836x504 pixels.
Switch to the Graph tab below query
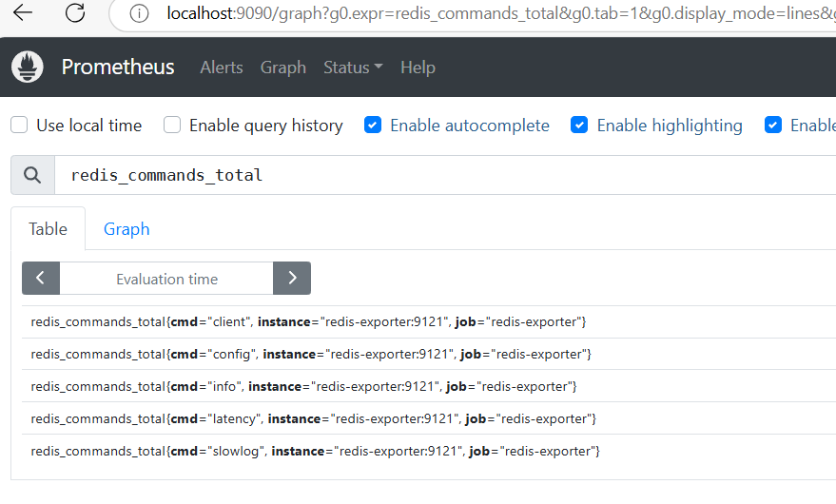coord(126,229)
